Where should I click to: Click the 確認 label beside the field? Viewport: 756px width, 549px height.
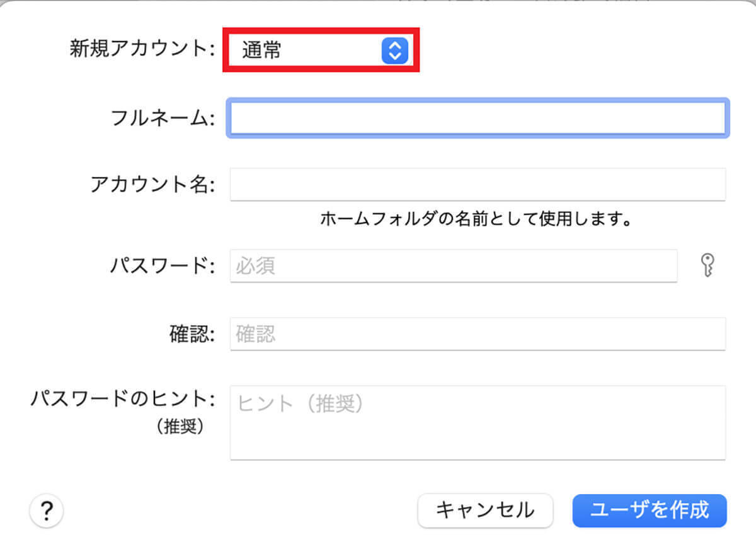pyautogui.click(x=192, y=334)
